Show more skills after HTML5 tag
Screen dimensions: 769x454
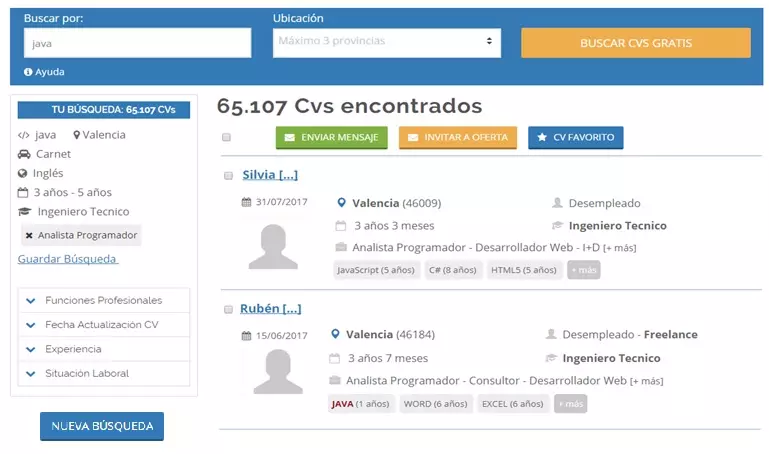coord(584,270)
